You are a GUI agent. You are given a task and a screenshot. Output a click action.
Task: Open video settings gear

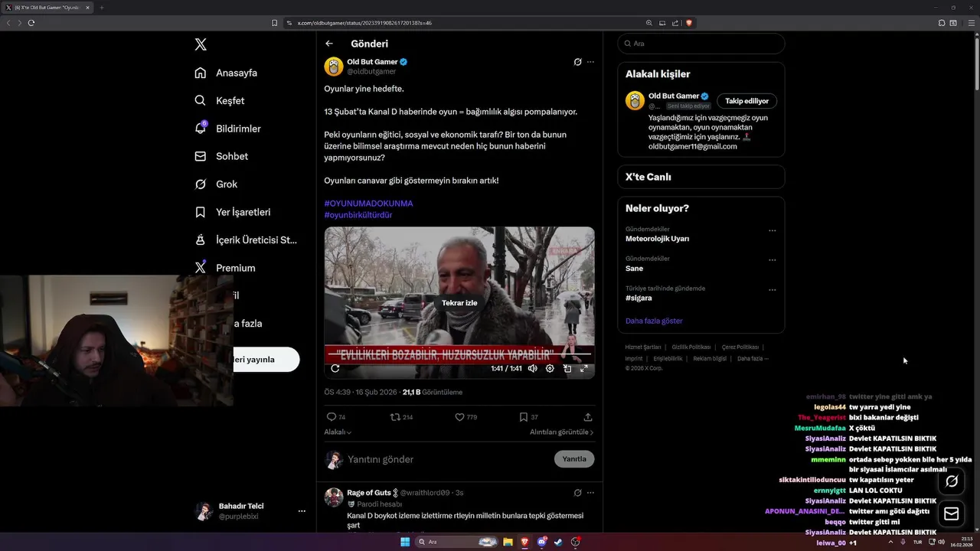point(550,368)
